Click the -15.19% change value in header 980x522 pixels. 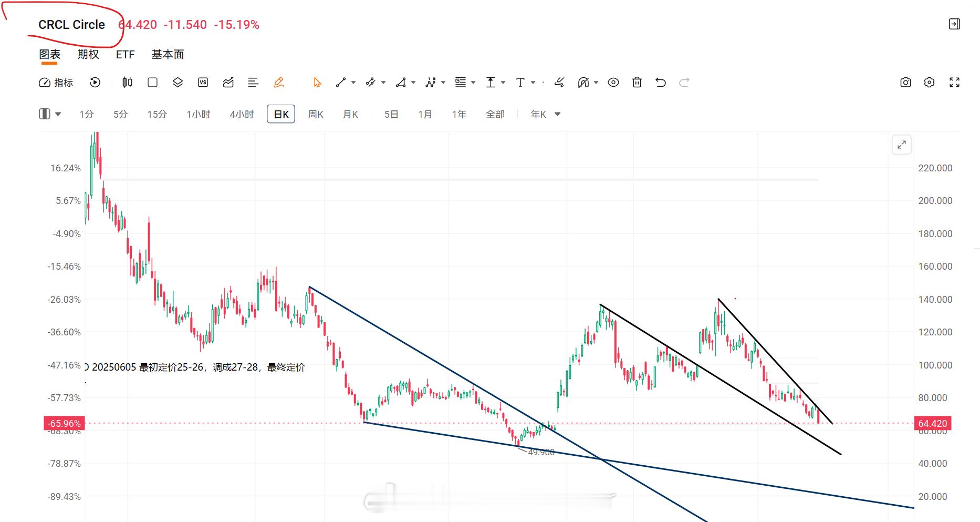pyautogui.click(x=236, y=25)
